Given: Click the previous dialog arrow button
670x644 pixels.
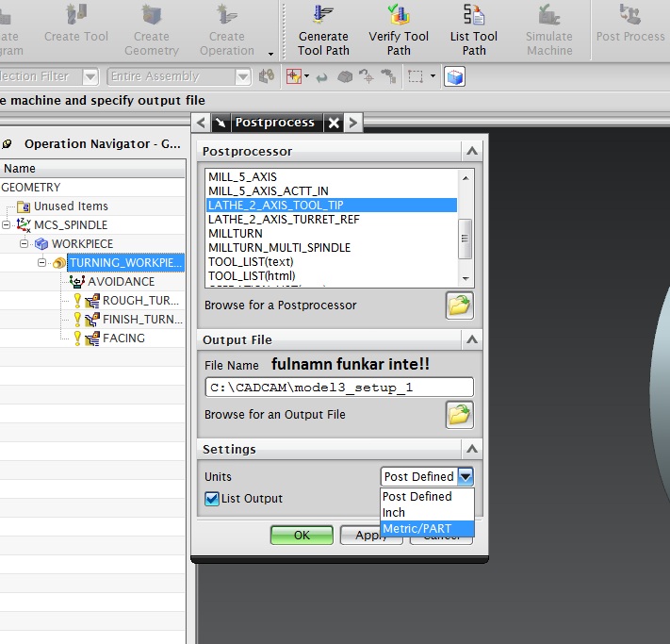Looking at the screenshot, I should click(201, 123).
